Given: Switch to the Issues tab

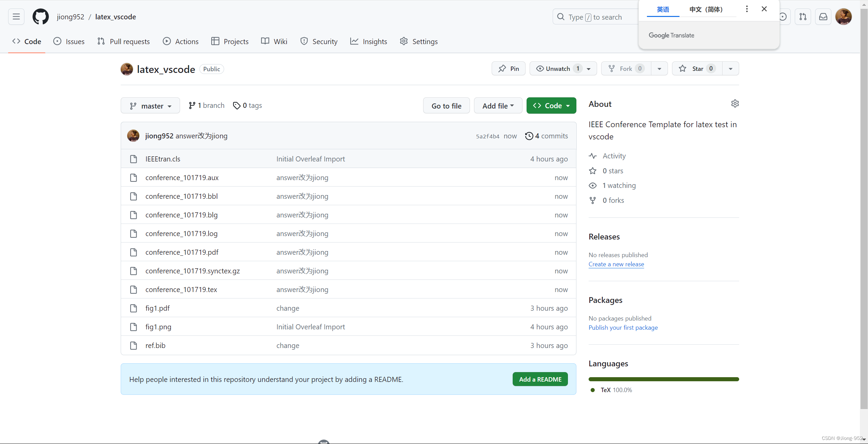Looking at the screenshot, I should [69, 42].
